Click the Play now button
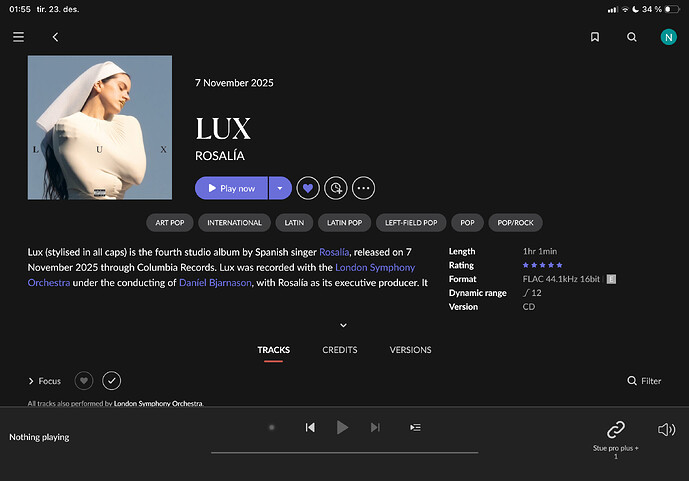 231,188
